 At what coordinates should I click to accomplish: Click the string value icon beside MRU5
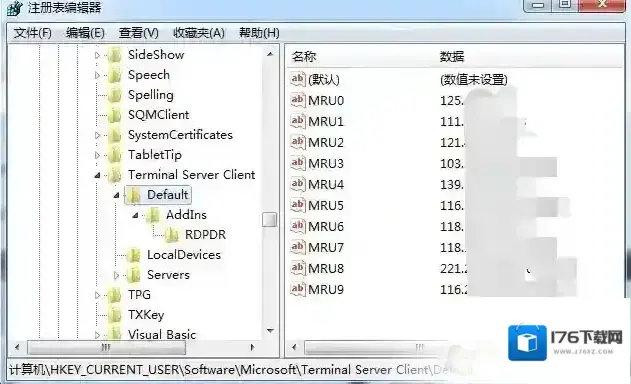point(298,205)
